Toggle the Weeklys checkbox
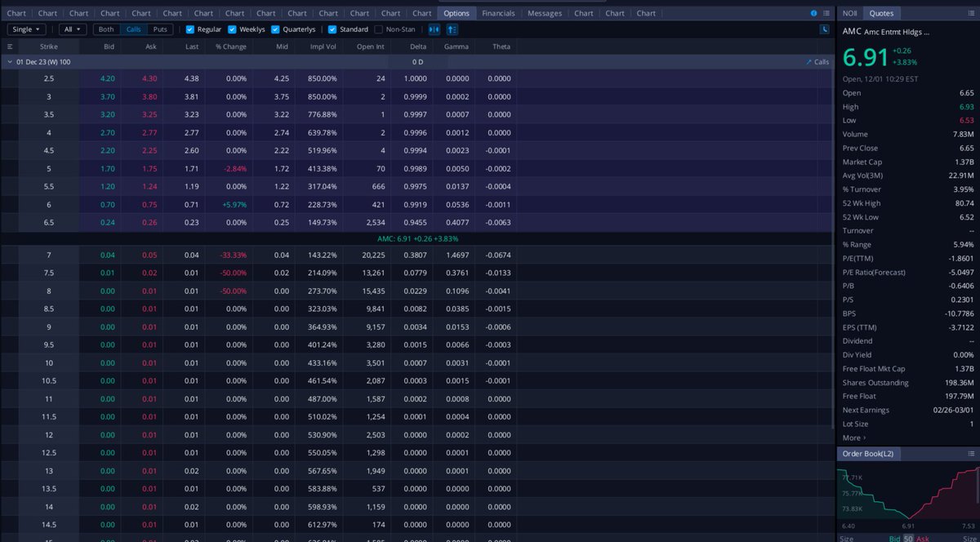 (232, 29)
